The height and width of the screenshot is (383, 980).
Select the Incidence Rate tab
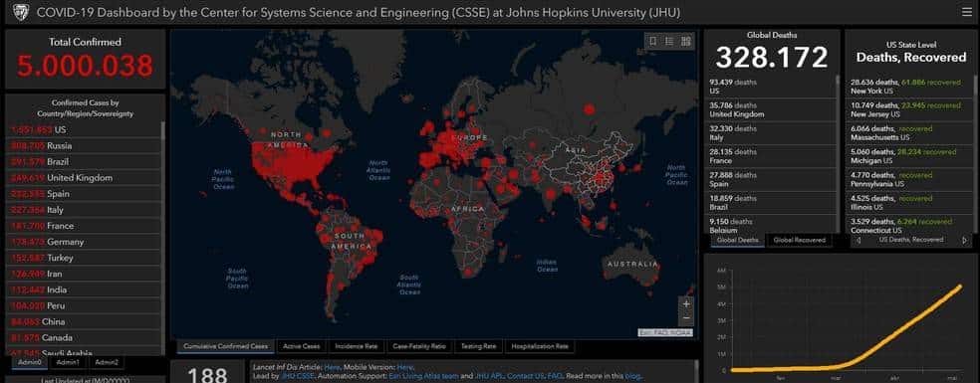coord(356,346)
